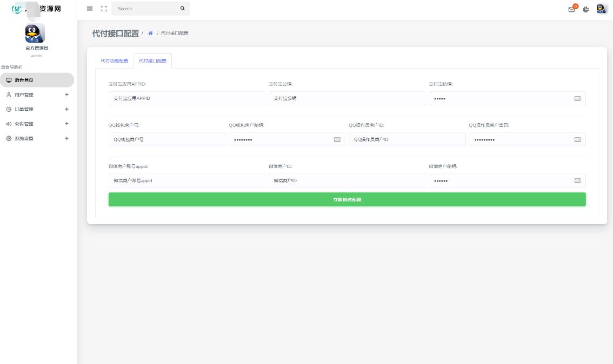Open the mail notifications icon
613x364 pixels.
click(572, 9)
